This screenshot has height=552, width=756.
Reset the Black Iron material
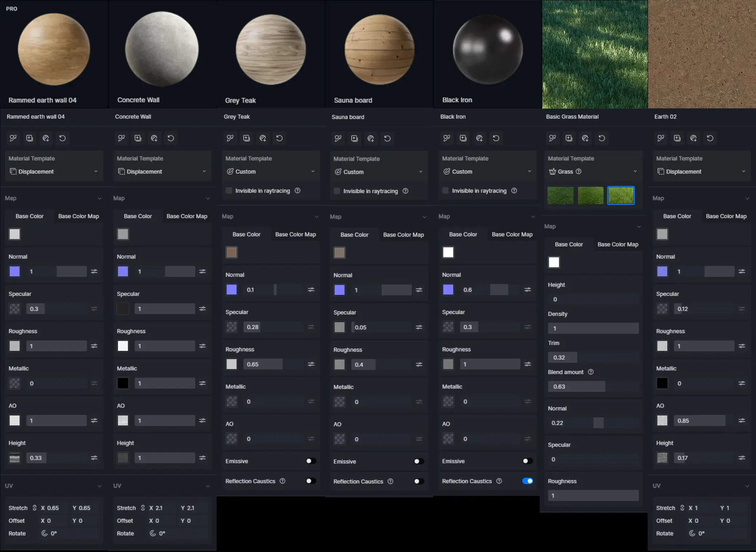click(x=496, y=138)
